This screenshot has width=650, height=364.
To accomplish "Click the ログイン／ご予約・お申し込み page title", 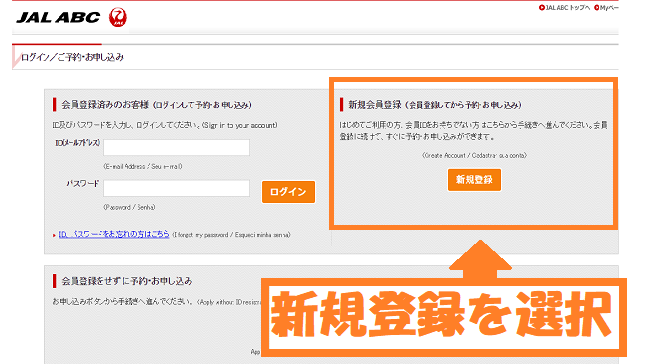I will pyautogui.click(x=73, y=57).
